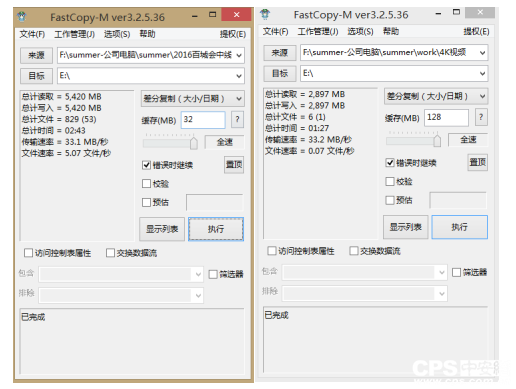
Task: Open 文件(F) menu in left window
Action: coord(32,34)
